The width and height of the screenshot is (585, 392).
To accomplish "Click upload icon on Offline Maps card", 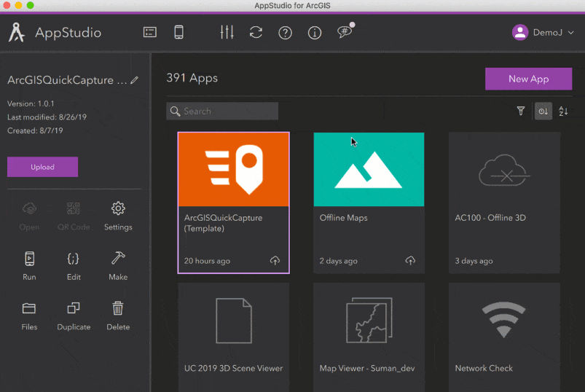I will [x=410, y=260].
